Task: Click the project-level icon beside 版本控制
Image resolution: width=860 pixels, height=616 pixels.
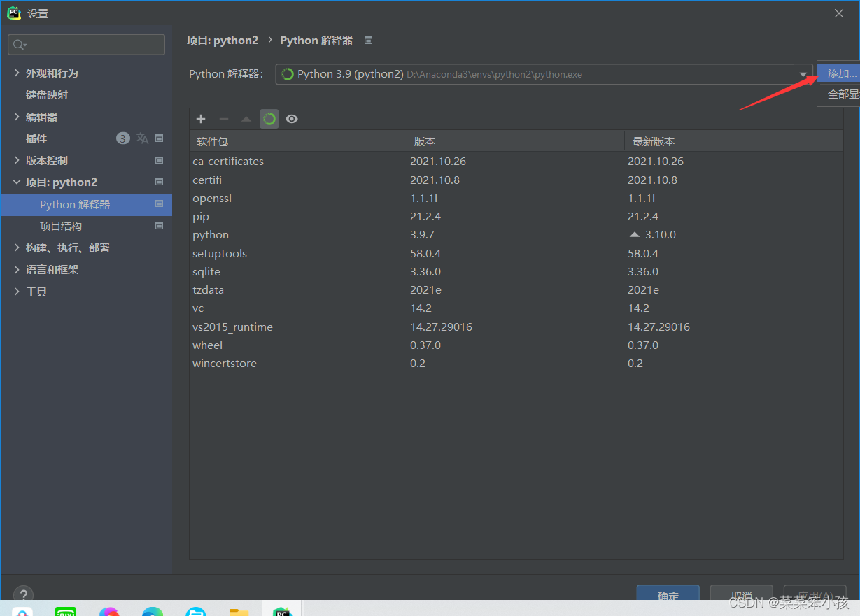Action: pyautogui.click(x=159, y=160)
